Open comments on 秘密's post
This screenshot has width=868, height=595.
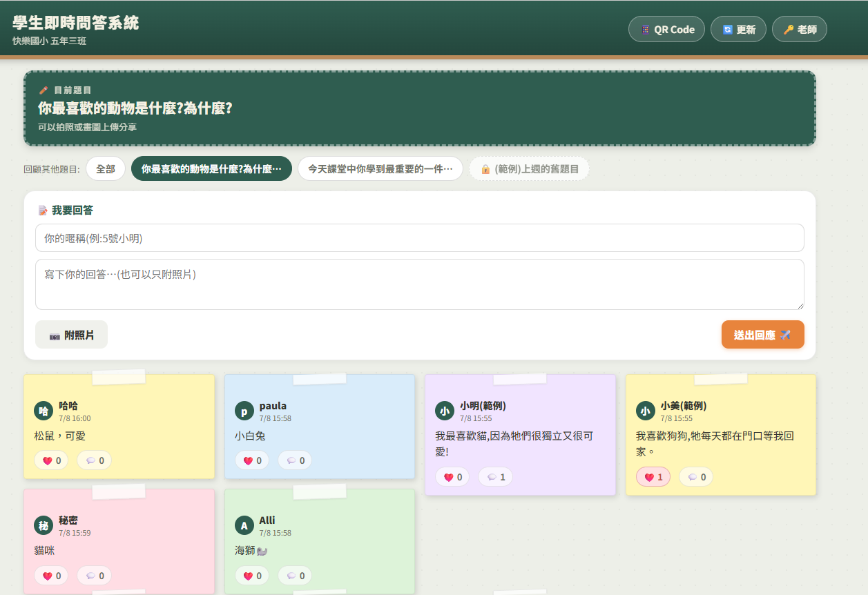(x=95, y=575)
